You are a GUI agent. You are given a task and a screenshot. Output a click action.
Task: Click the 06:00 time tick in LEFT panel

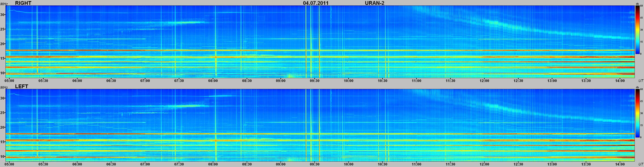click(77, 164)
